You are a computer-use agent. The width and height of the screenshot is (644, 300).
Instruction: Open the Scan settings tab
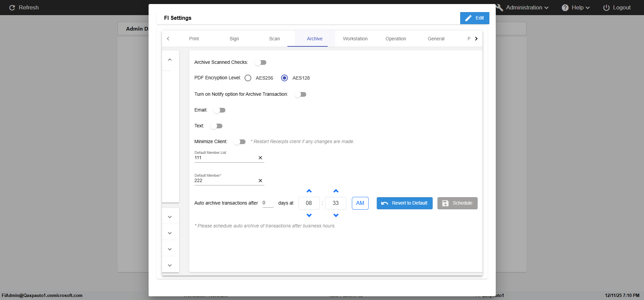coord(274,39)
